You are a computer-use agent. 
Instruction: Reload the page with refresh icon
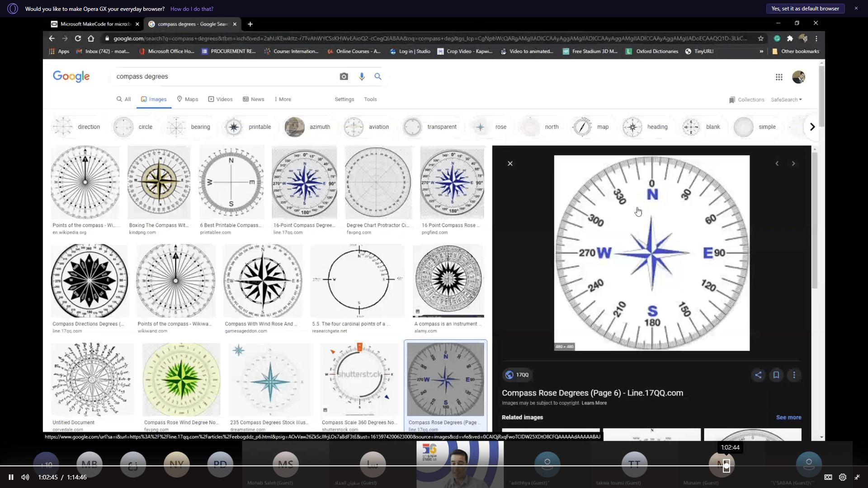(78, 38)
